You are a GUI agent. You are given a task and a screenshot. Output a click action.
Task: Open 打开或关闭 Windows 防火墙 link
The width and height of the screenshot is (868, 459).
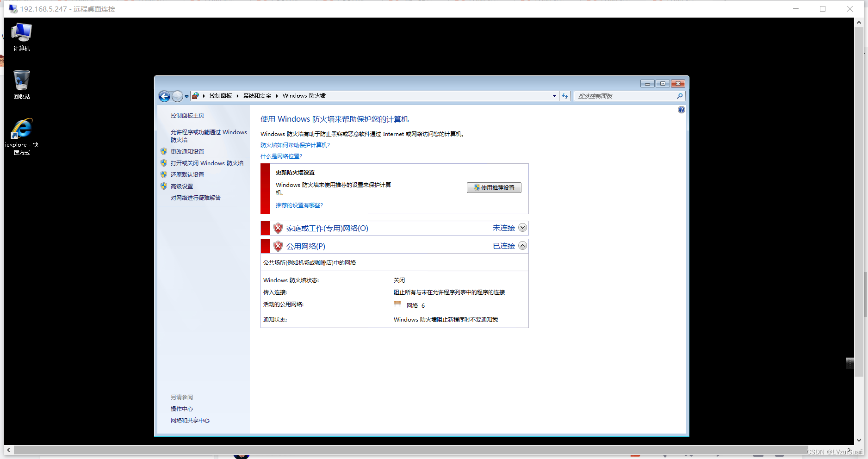point(207,163)
